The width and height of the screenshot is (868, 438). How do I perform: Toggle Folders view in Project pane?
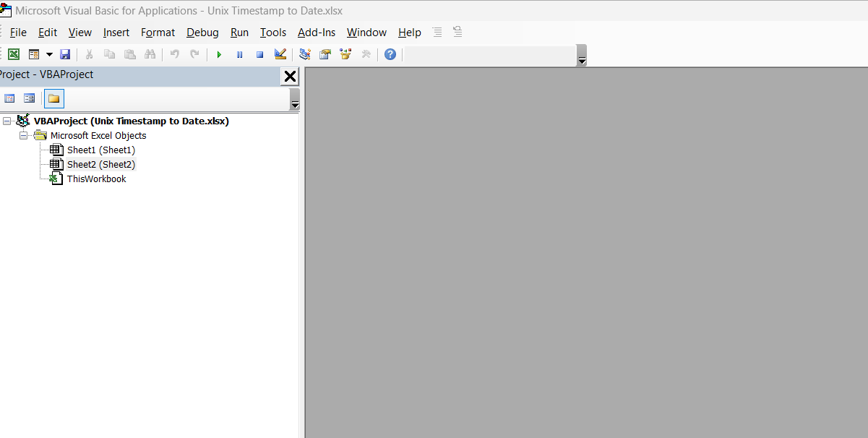(54, 98)
